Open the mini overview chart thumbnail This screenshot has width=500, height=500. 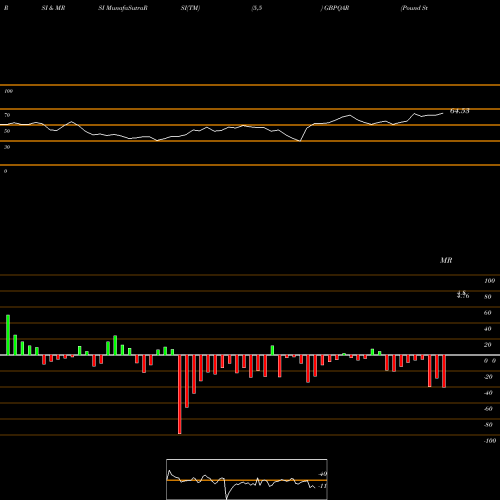pos(247,479)
